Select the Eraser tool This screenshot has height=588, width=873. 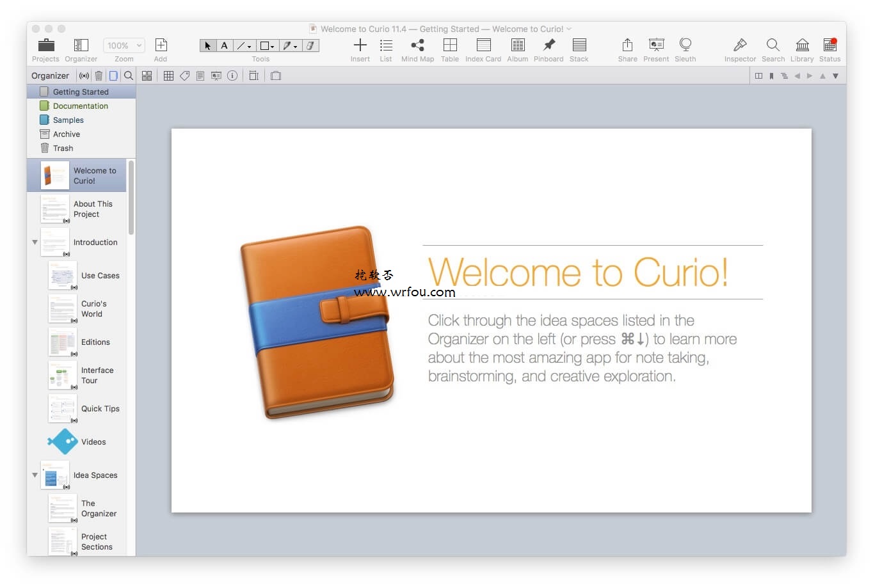pos(310,45)
